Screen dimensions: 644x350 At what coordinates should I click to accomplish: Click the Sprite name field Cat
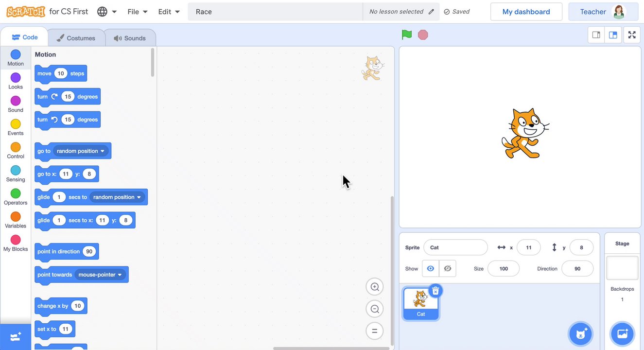tap(455, 247)
